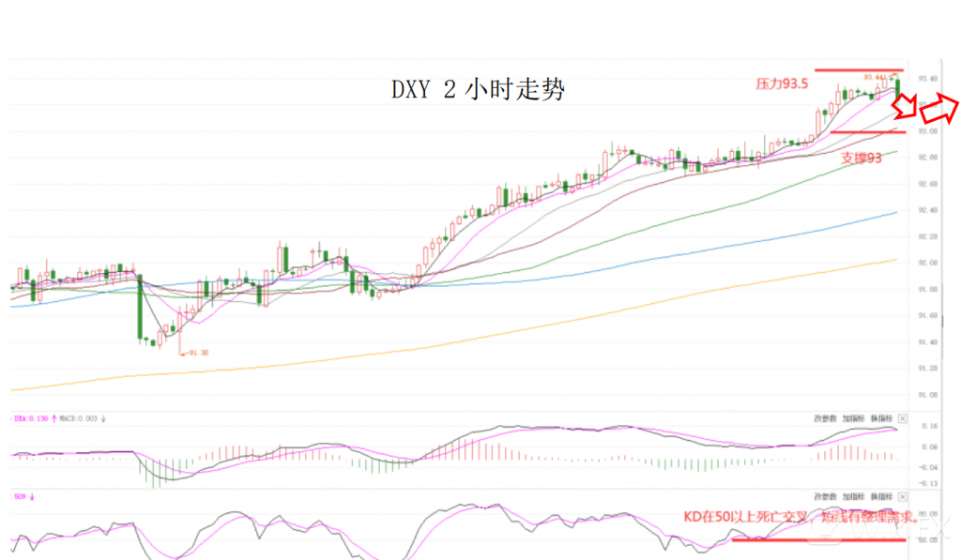Close the KD indicator panel
This screenshot has width=961, height=560.
903,494
